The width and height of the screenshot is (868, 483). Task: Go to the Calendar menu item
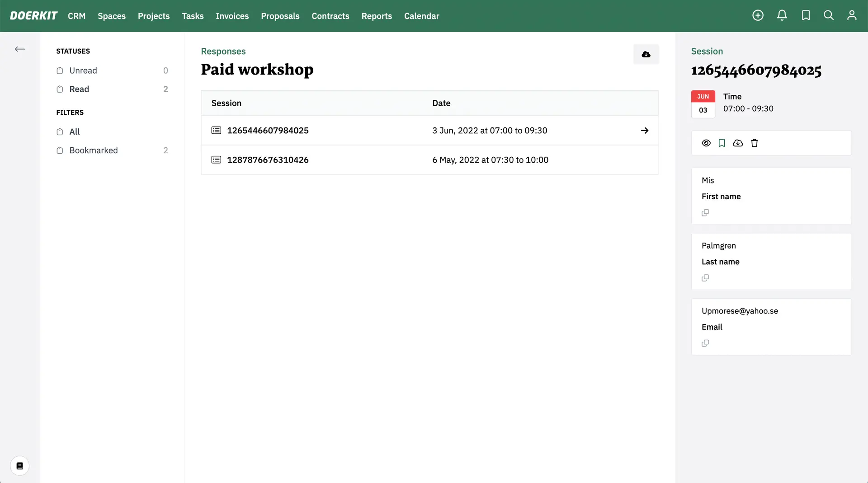coord(421,16)
